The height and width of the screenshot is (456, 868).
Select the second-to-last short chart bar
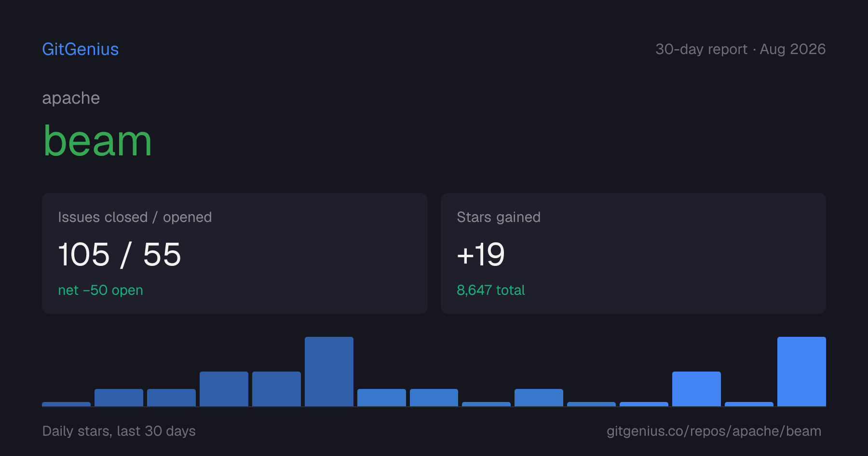click(x=749, y=404)
